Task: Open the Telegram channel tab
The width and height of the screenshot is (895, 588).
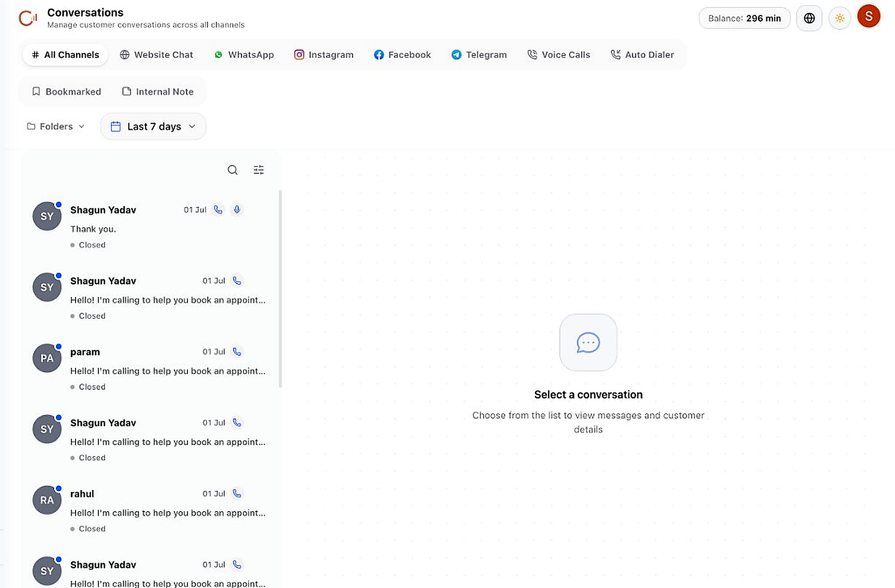Action: [x=479, y=55]
